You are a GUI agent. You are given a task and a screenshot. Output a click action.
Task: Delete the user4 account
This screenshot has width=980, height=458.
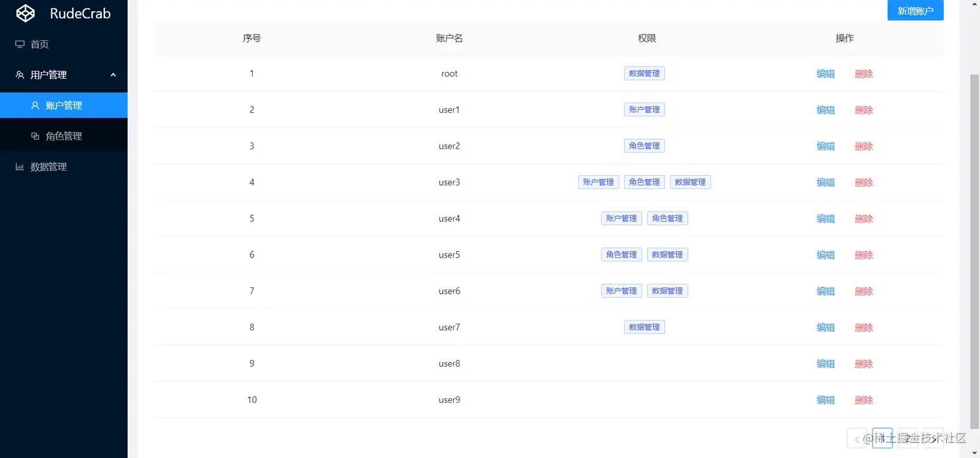click(x=864, y=219)
